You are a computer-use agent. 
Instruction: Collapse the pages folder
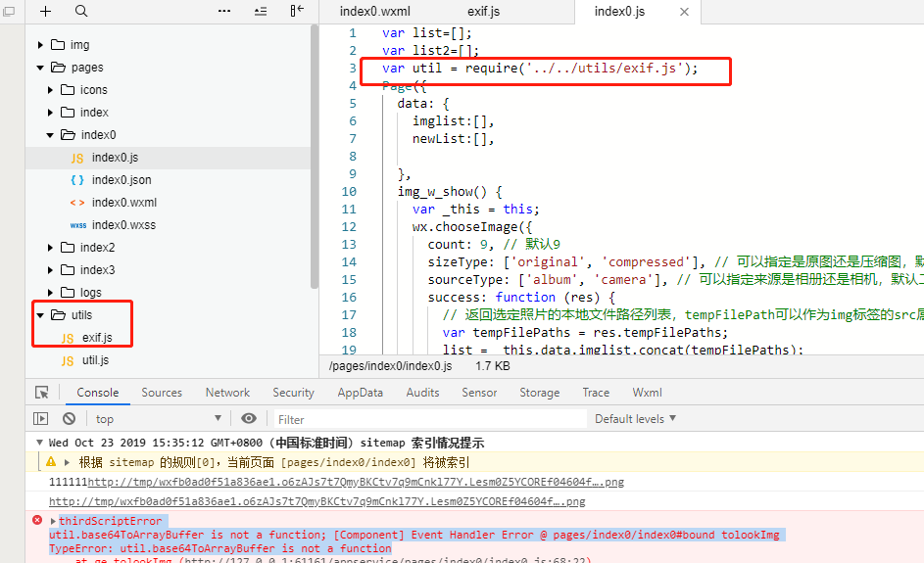[x=40, y=68]
